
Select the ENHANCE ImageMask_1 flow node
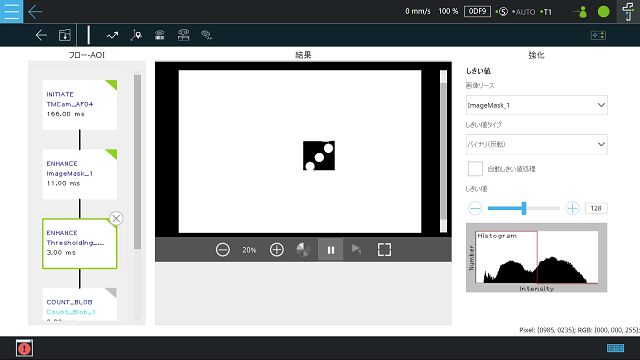click(x=80, y=174)
